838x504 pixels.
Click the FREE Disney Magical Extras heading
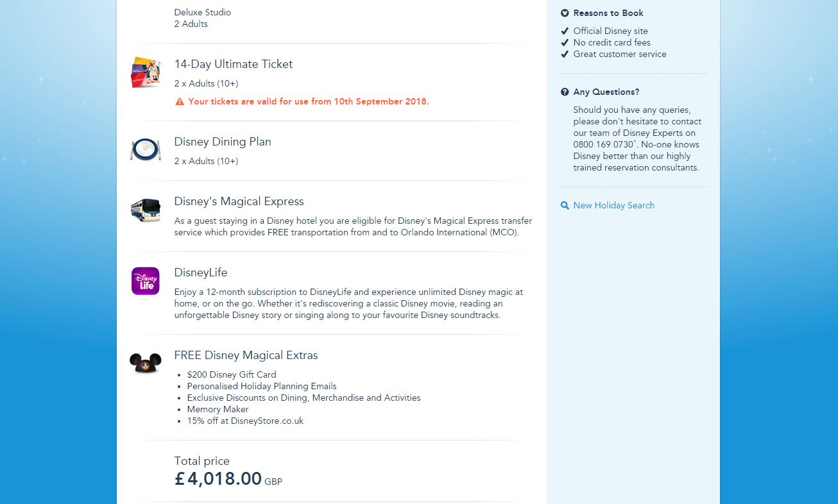[246, 355]
